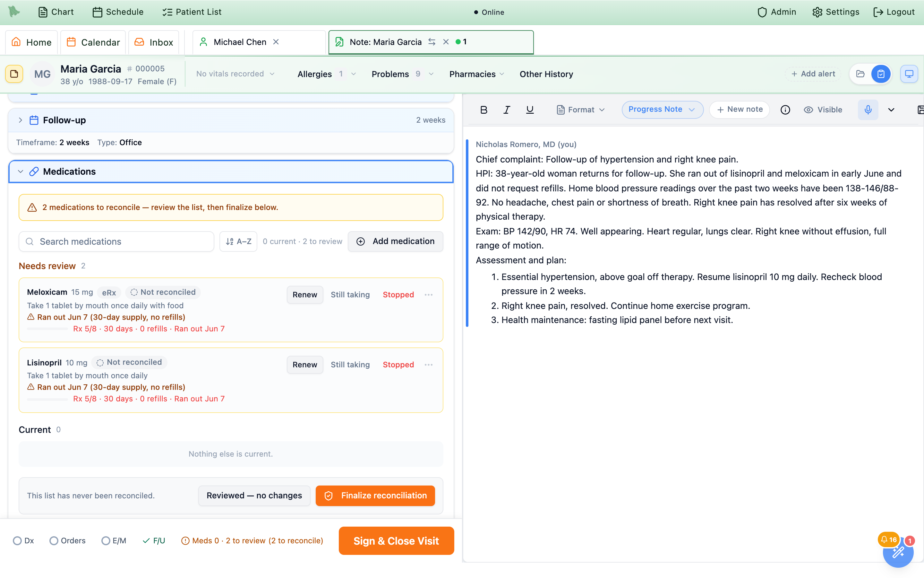
Task: Mark Meloxicam as Still taking
Action: pos(350,295)
